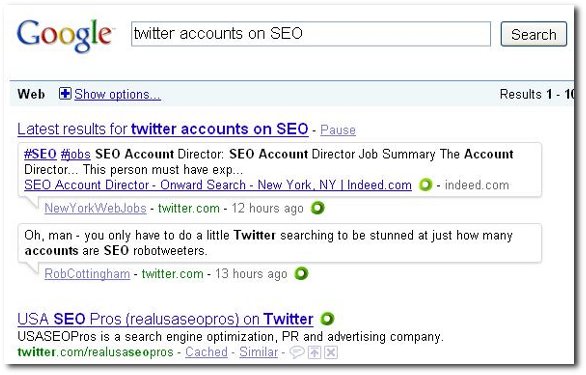Image resolution: width=586 pixels, height=375 pixels.
Task: Pause the latest results stream
Action: [x=338, y=130]
